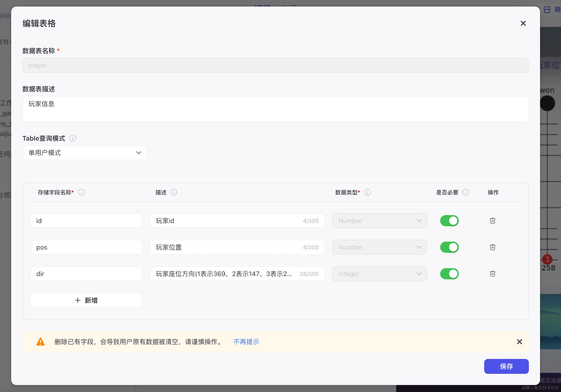Click trash icon for dir field
561x392 pixels.
point(492,274)
